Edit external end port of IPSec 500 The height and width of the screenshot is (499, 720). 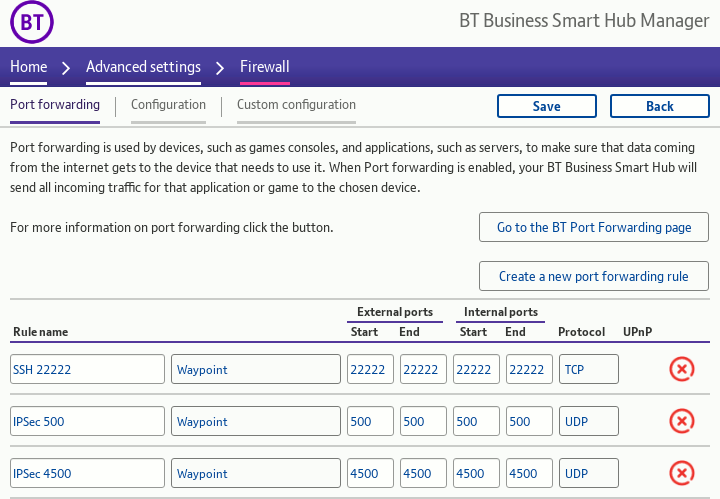pyautogui.click(x=423, y=421)
